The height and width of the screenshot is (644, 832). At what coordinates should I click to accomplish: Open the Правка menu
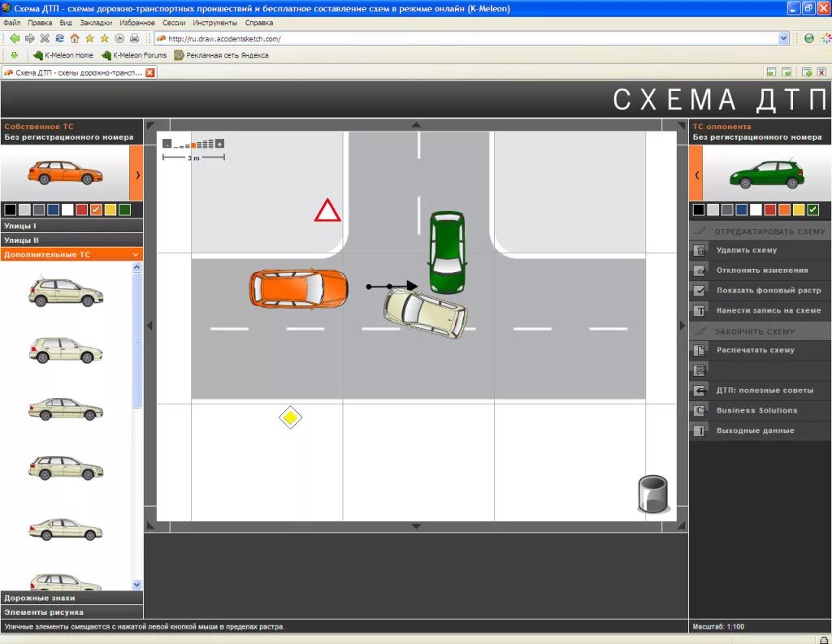40,23
